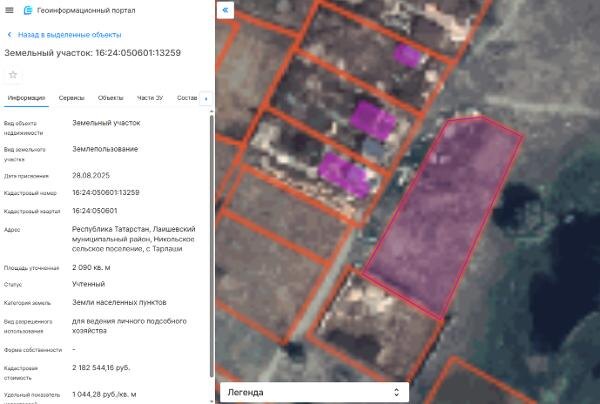Screen dimensions: 600x404
Task: Go back via 'Назад в выделенные объекты' link
Action: pos(69,35)
